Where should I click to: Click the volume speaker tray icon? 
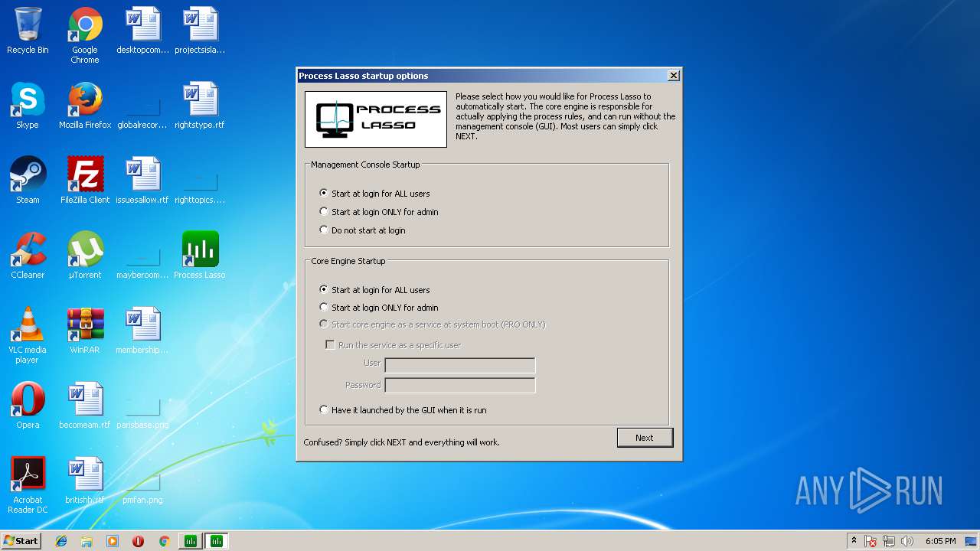pos(907,541)
